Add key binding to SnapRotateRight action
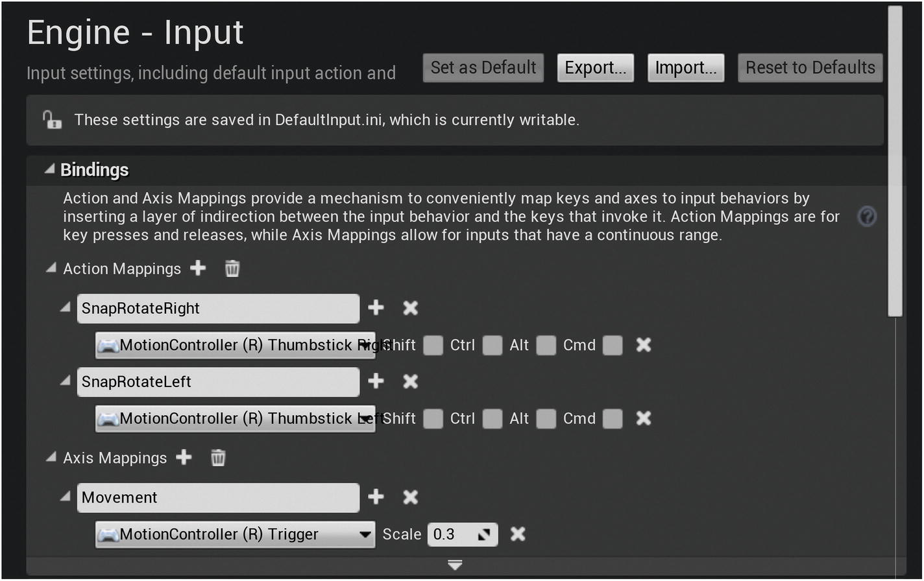 [x=376, y=308]
